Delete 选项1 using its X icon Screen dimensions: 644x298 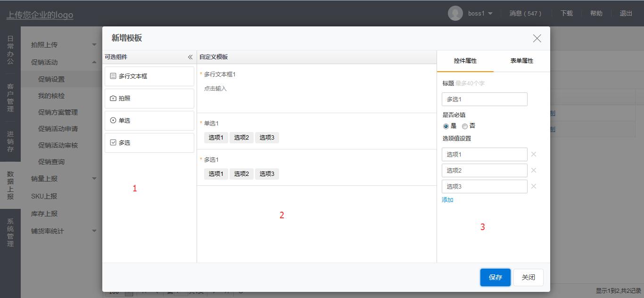click(534, 154)
